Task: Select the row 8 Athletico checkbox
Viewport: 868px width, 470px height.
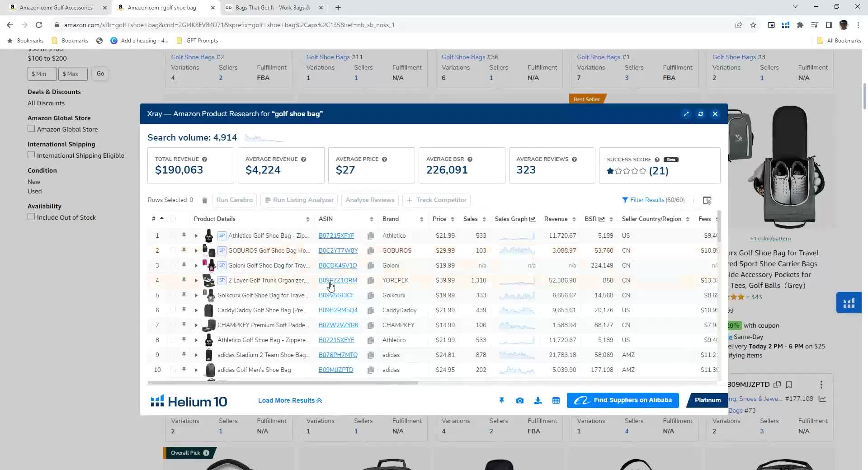Action: [x=173, y=340]
